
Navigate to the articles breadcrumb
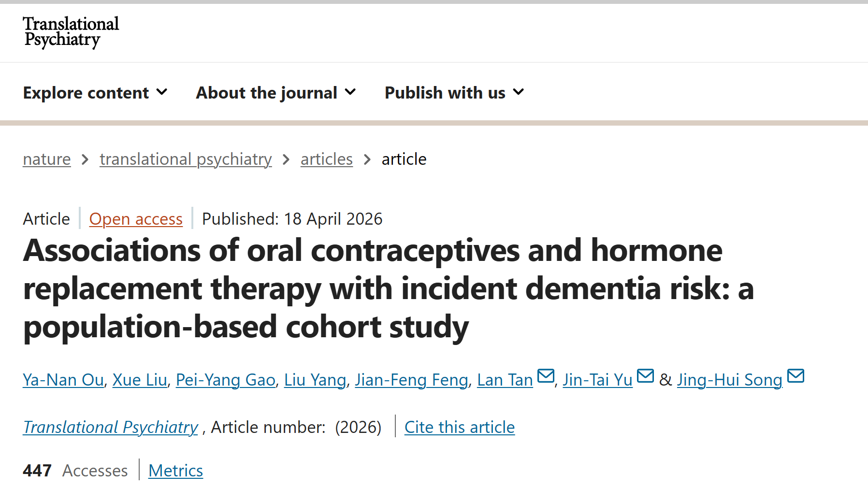(326, 159)
